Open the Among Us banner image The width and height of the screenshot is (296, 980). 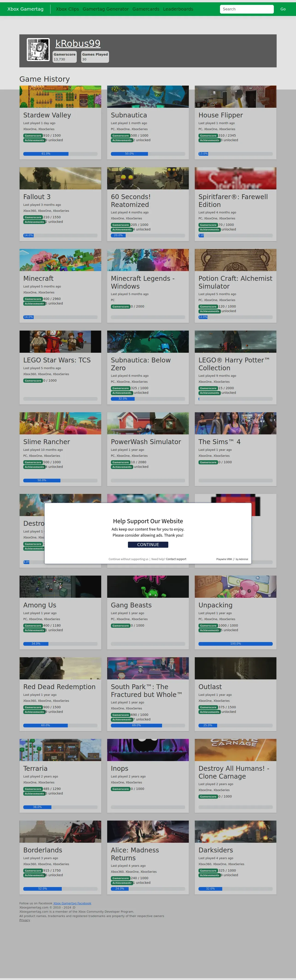tap(60, 587)
